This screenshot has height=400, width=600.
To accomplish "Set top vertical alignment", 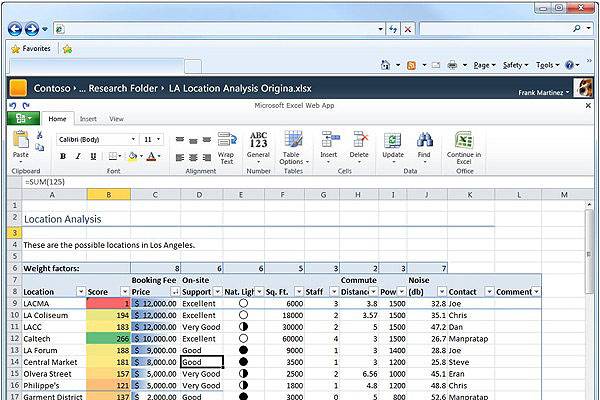I will click(x=180, y=140).
